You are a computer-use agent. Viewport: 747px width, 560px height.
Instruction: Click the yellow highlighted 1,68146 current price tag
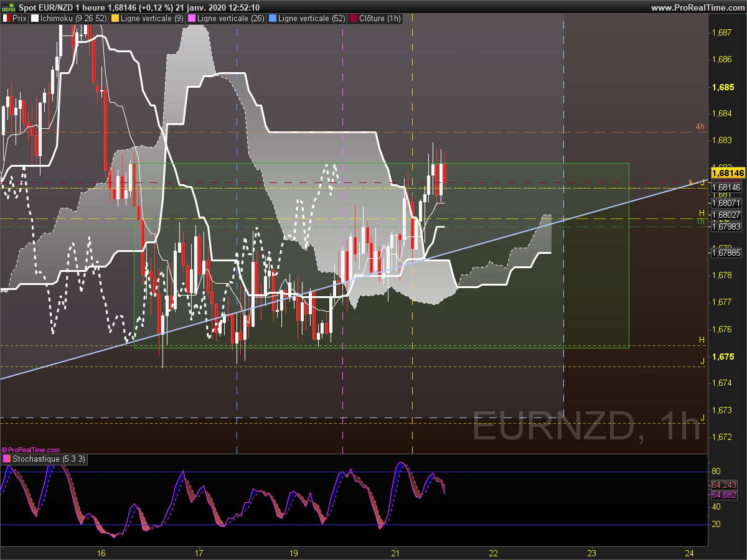point(728,172)
